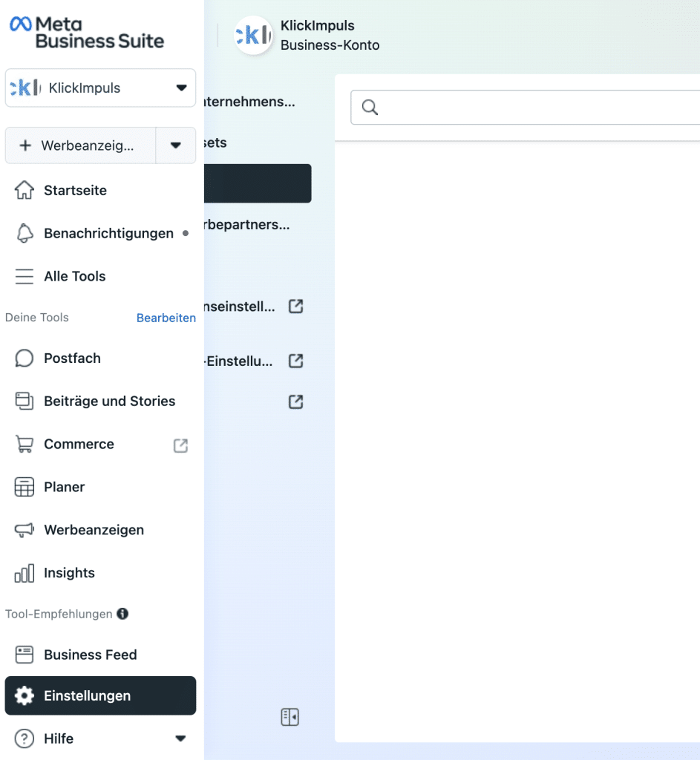
Task: Click the Startseite home icon
Action: [24, 191]
